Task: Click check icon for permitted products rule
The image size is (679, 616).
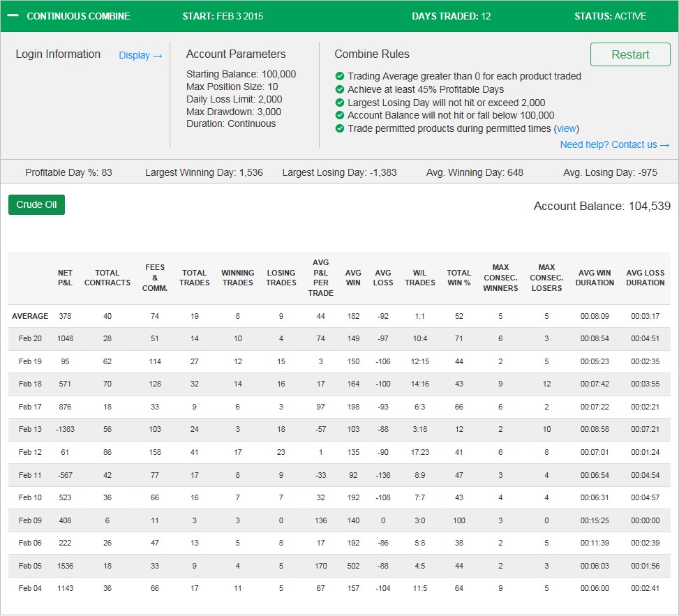Action: pos(339,128)
